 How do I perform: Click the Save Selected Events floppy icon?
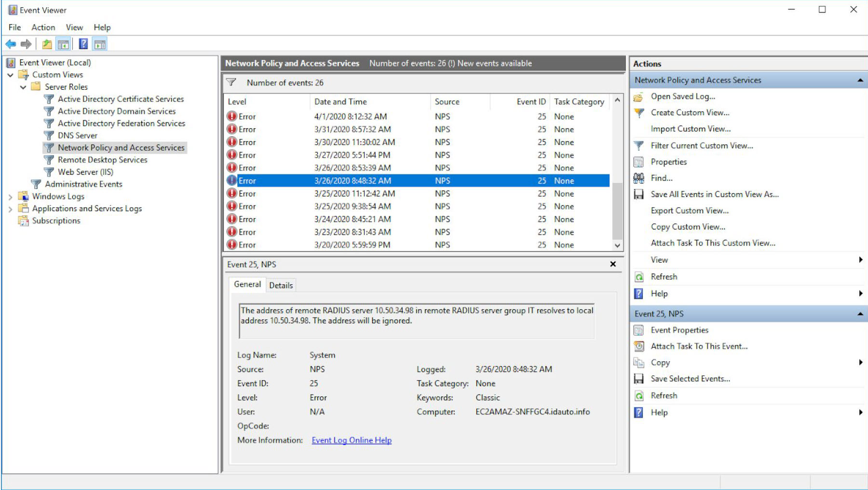tap(638, 379)
